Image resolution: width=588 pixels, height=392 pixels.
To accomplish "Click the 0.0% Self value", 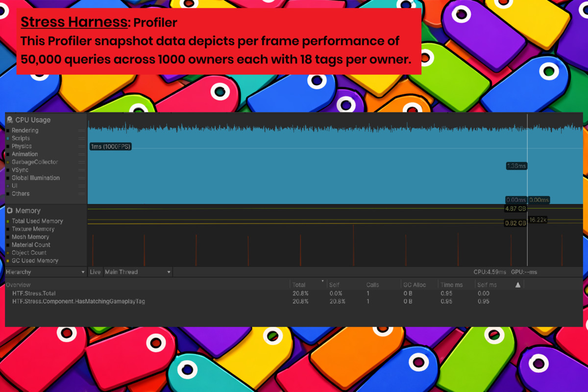I will 336,294.
